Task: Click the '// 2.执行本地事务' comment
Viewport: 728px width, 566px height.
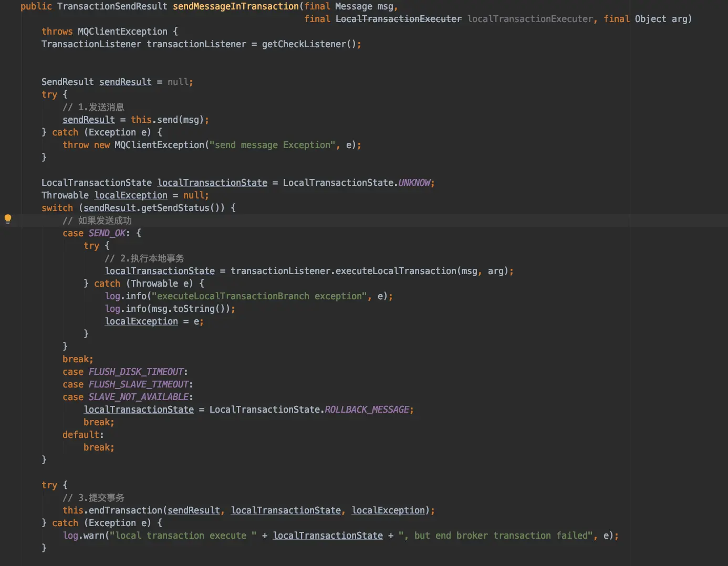Action: point(144,258)
